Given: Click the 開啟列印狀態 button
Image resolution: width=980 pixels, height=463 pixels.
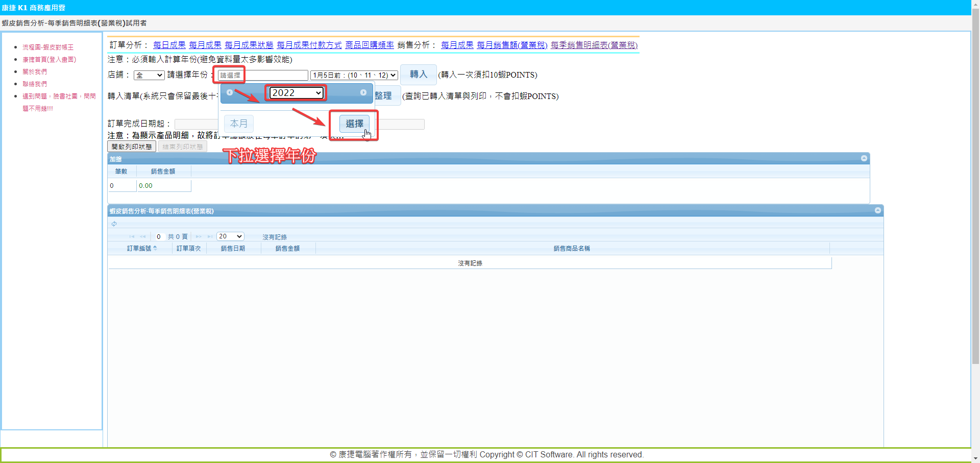Looking at the screenshot, I should pos(132,147).
